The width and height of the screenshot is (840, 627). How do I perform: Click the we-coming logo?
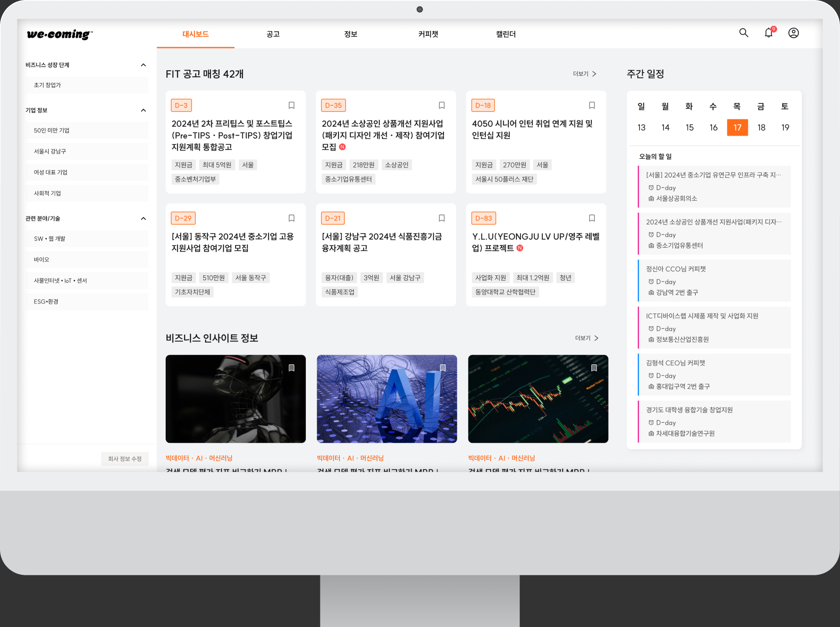coord(60,34)
